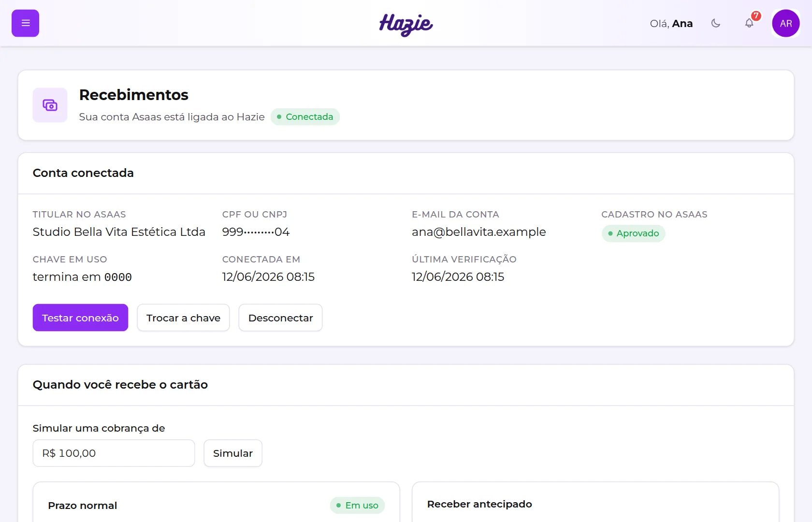Click Desconectar button
The image size is (812, 522).
pyautogui.click(x=280, y=318)
